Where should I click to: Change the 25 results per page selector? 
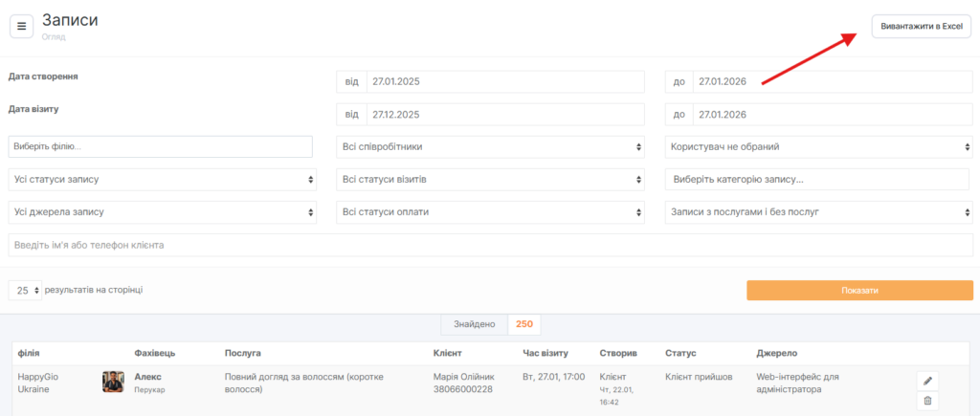pyautogui.click(x=26, y=290)
